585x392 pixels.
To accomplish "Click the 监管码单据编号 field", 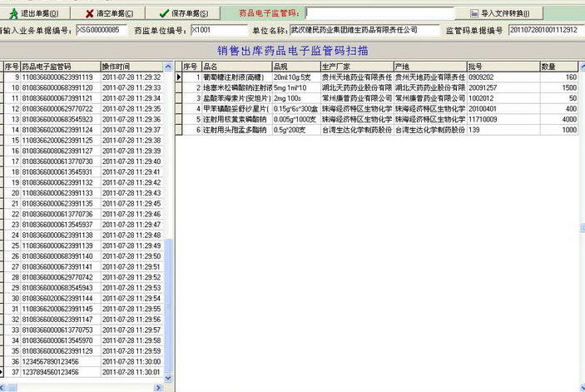I will [546, 30].
